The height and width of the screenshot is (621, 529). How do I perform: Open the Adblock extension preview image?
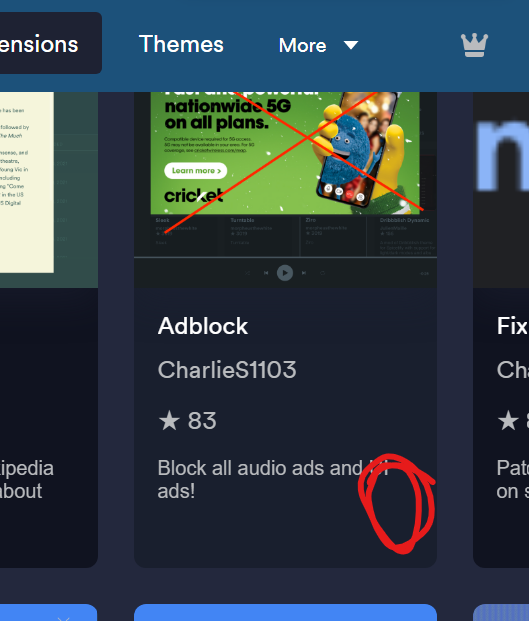coord(285,190)
